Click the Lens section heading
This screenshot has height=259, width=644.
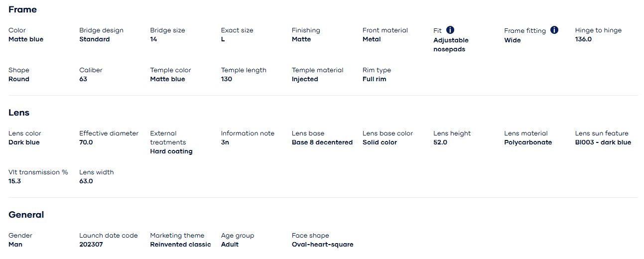(19, 113)
